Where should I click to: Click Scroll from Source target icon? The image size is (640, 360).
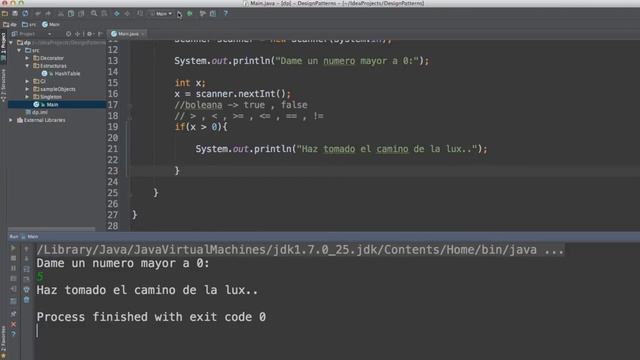coord(68,34)
